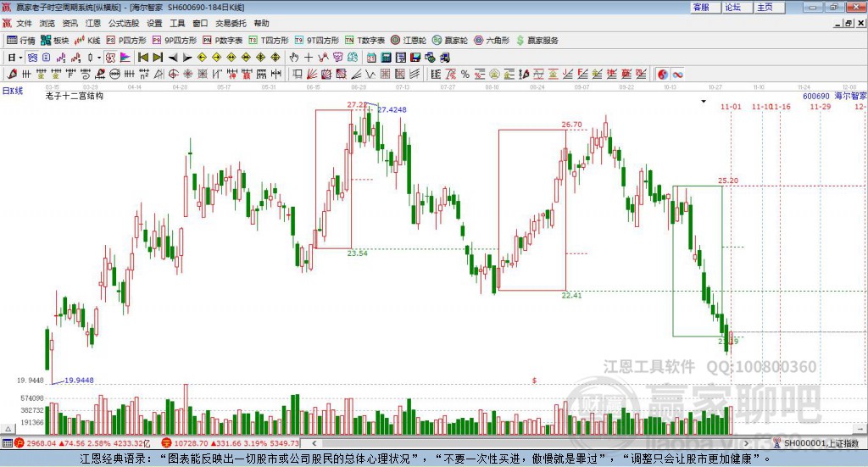Viewport: 868px width, 467px height.
Task: Click the up arrow near volume pane
Action: click(x=8, y=429)
